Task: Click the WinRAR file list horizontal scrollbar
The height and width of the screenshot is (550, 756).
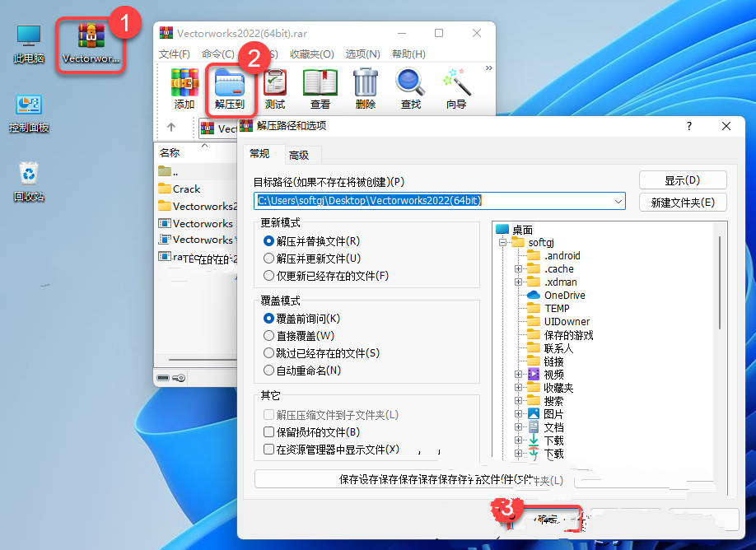Action: (x=202, y=360)
